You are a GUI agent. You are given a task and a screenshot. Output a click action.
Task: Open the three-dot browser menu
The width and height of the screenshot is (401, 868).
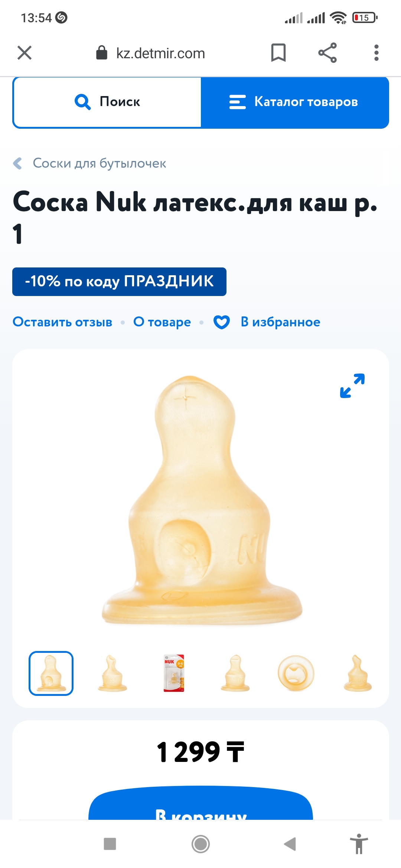(x=376, y=53)
